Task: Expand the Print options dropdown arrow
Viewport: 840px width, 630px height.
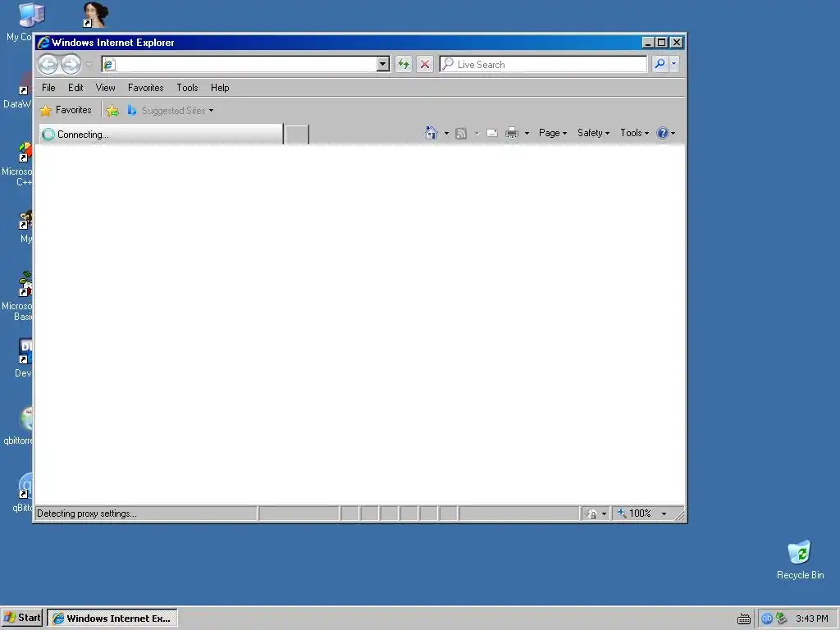Action: pyautogui.click(x=527, y=134)
